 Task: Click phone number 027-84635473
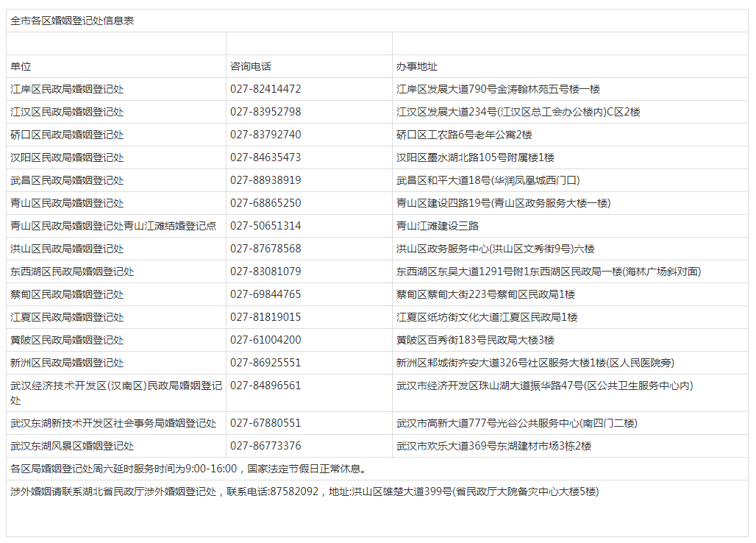265,157
